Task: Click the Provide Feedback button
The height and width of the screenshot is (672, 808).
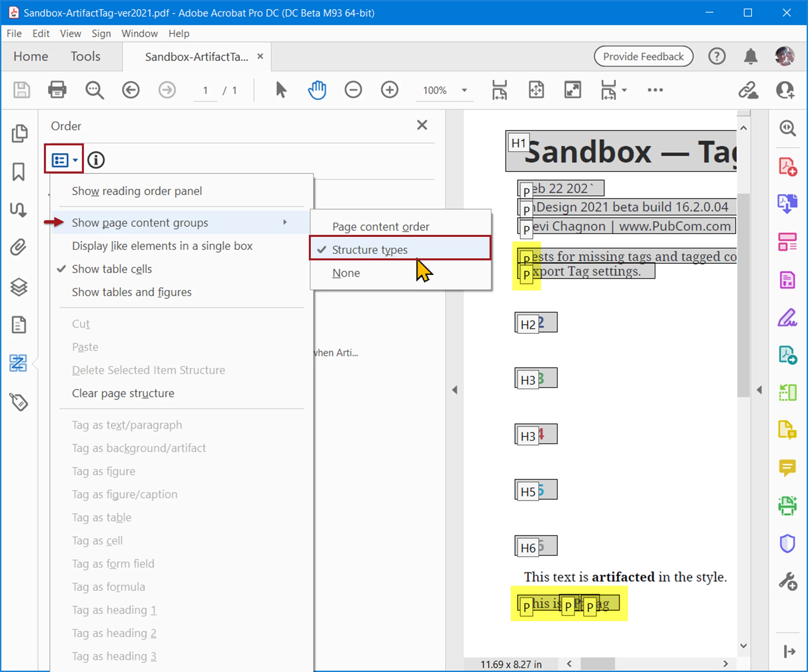Action: click(x=643, y=56)
